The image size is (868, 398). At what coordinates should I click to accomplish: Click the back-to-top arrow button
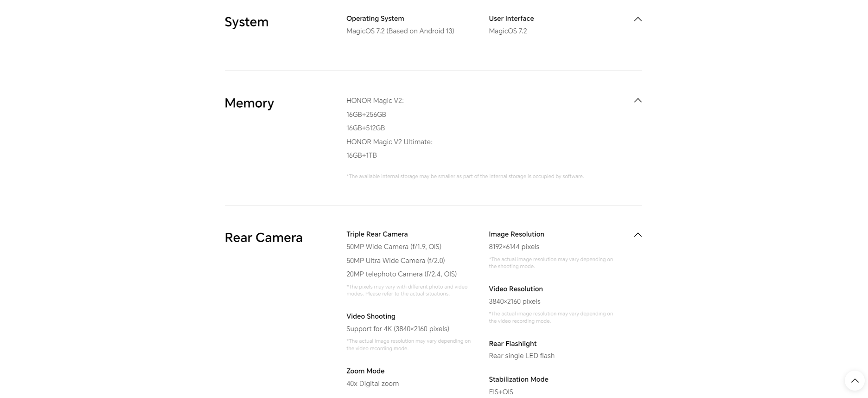click(x=855, y=380)
